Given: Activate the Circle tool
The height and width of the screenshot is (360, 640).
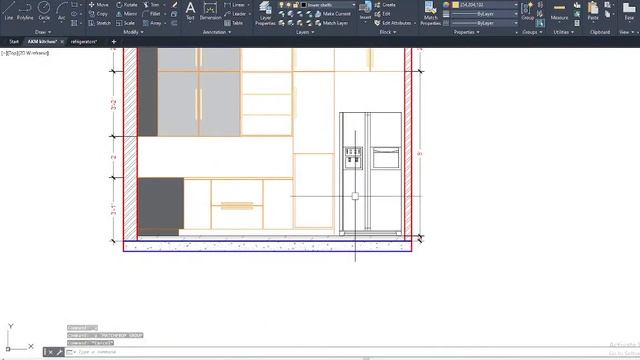Looking at the screenshot, I should tap(44, 11).
